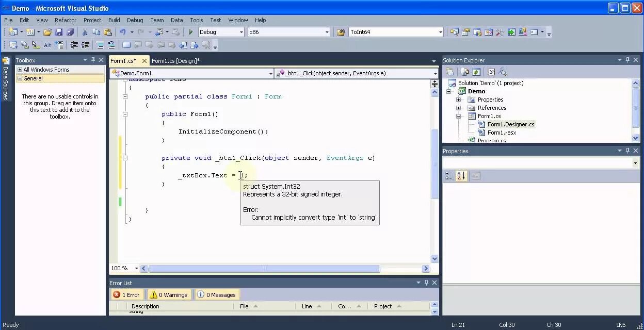
Task: Click View Code icon in Solution Explorer
Action: point(491,72)
